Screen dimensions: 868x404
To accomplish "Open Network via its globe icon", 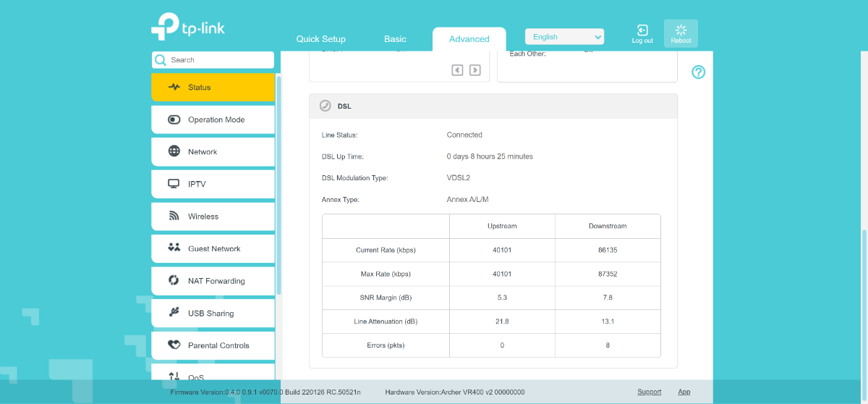I will tap(174, 151).
